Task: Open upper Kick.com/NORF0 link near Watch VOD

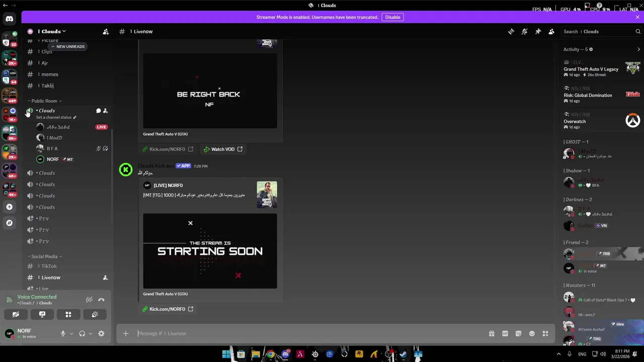Action: tap(168, 149)
